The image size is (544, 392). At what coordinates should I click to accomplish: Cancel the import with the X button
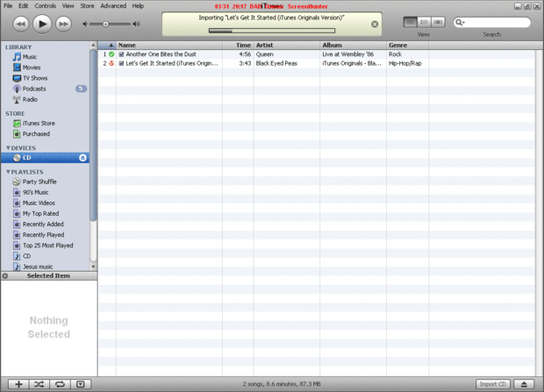375,24
